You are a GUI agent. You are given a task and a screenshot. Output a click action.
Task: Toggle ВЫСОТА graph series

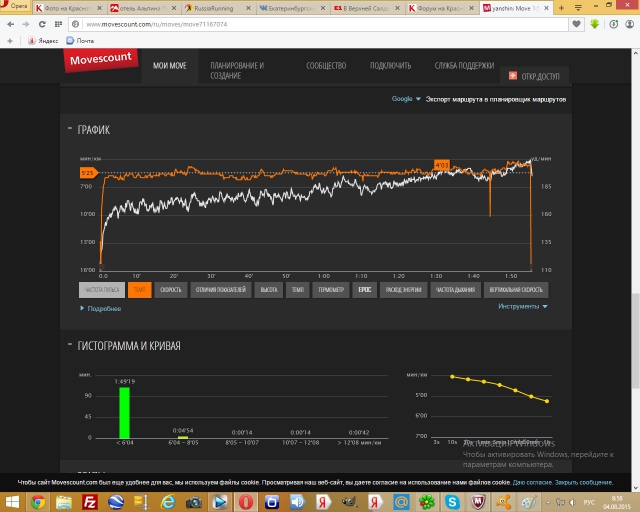269,290
